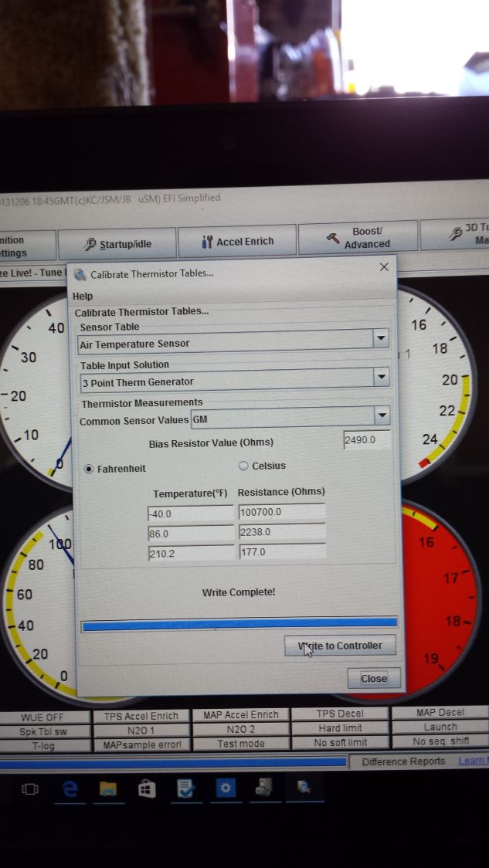Click the write progress bar
Screen dimensions: 489x868
point(239,625)
